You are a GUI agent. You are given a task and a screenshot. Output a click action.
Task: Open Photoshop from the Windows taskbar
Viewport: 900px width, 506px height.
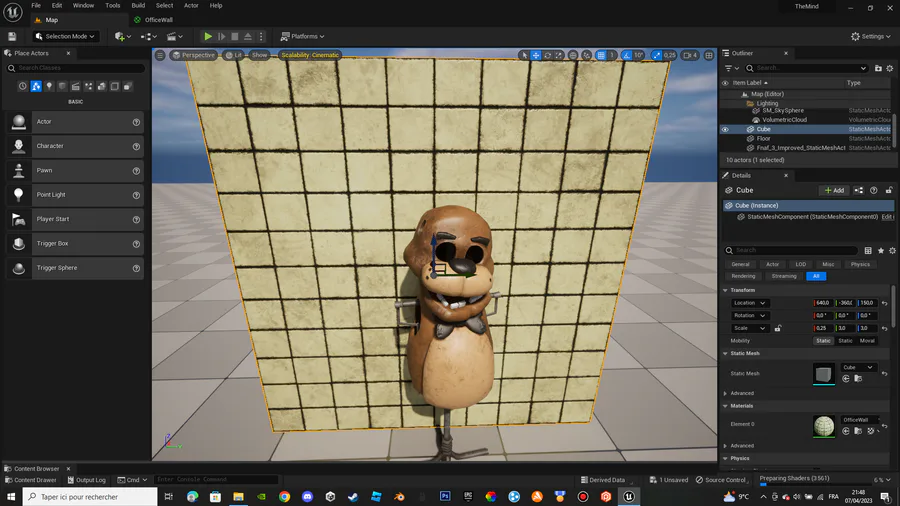pos(445,496)
